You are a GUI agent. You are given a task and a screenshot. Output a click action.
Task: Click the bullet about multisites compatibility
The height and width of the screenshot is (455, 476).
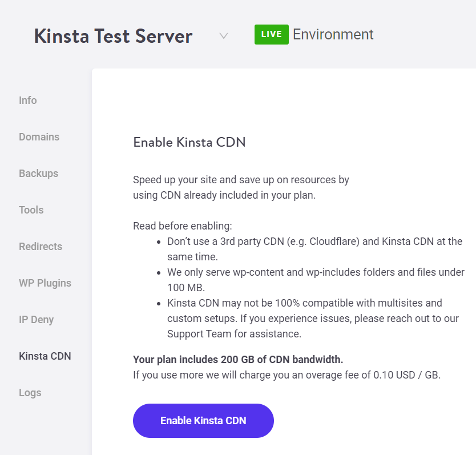313,319
